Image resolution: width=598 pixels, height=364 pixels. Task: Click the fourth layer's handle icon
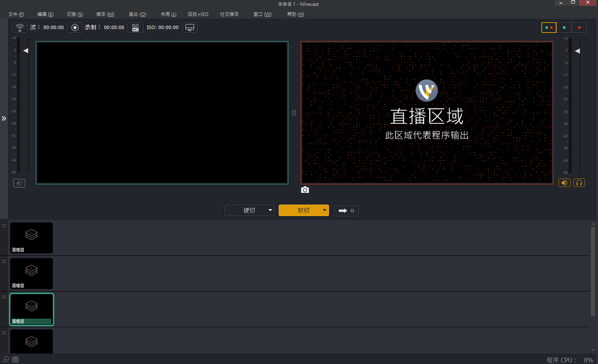(4, 332)
